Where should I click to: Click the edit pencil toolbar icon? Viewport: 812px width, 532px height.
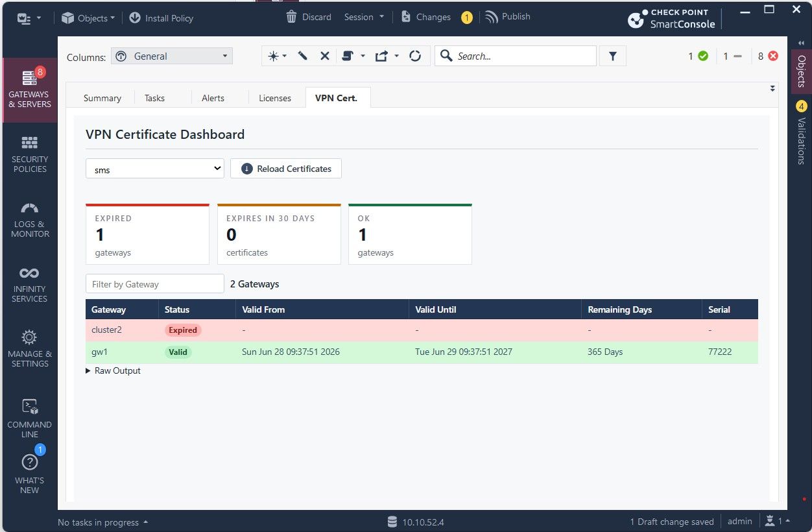click(302, 56)
